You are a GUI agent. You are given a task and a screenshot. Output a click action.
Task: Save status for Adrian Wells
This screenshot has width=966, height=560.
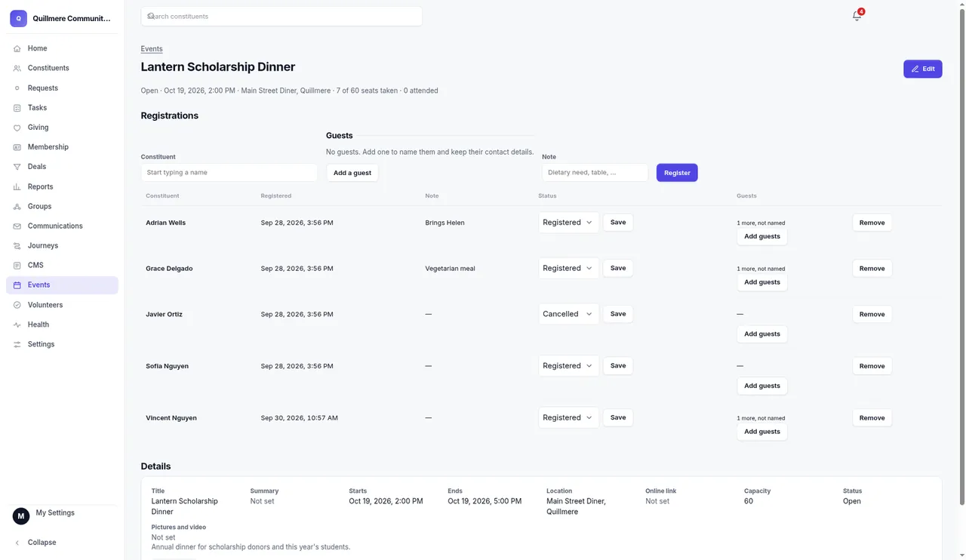coord(618,223)
